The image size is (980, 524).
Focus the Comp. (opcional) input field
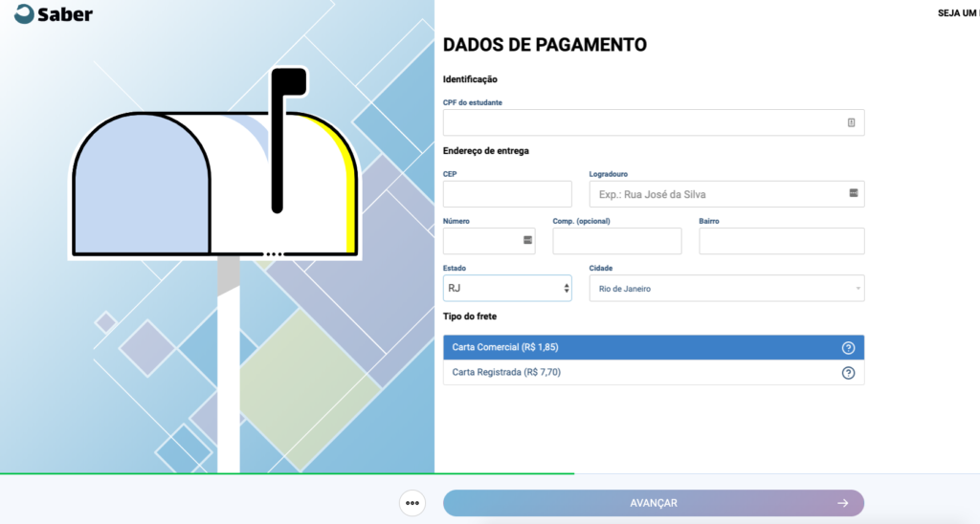coord(617,241)
